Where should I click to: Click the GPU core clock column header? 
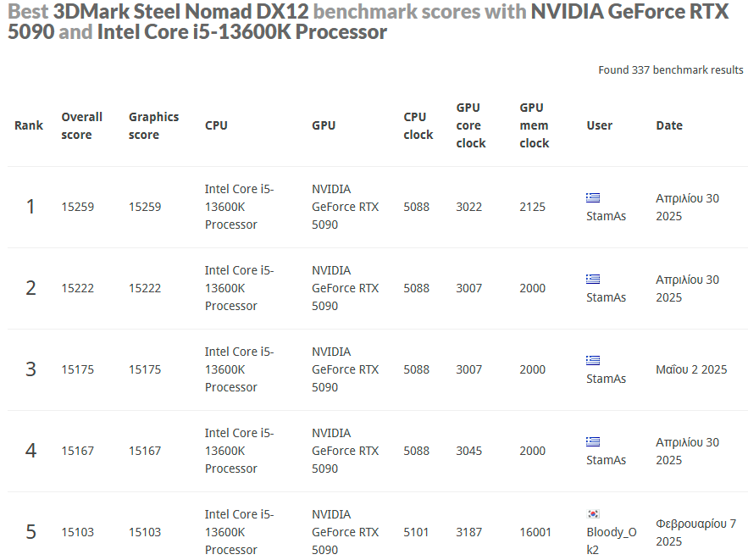471,125
